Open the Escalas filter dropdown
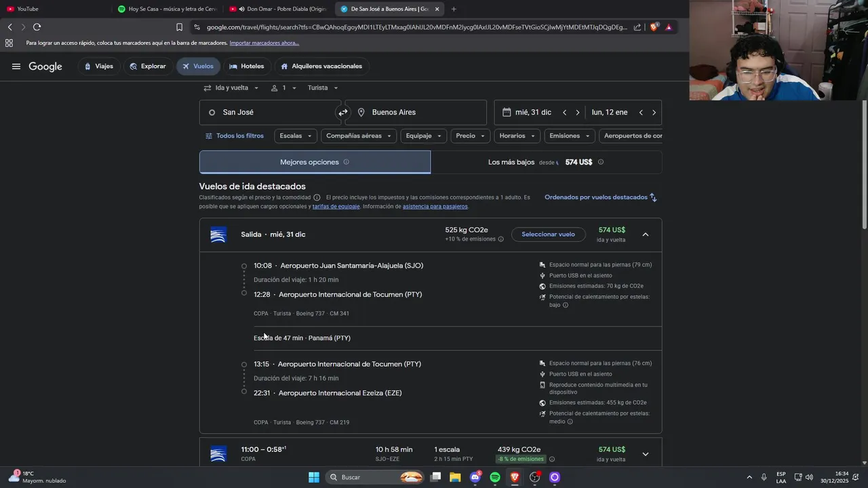Screen dimensions: 868x488 click(296, 136)
